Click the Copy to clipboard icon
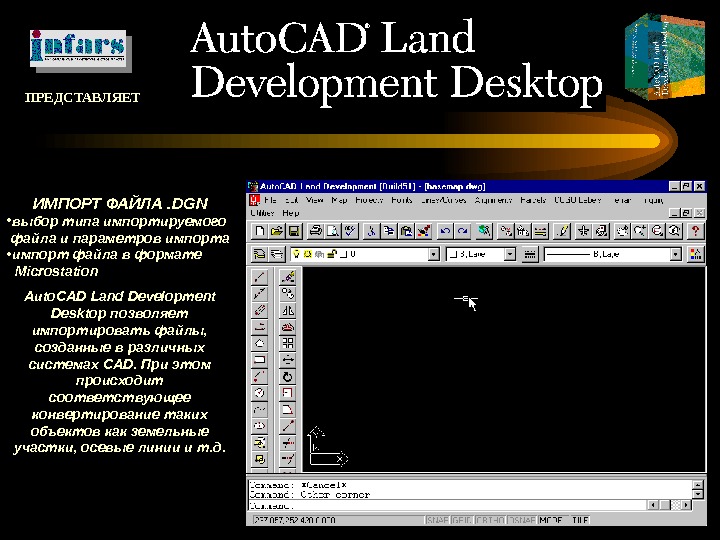 pyautogui.click(x=388, y=231)
